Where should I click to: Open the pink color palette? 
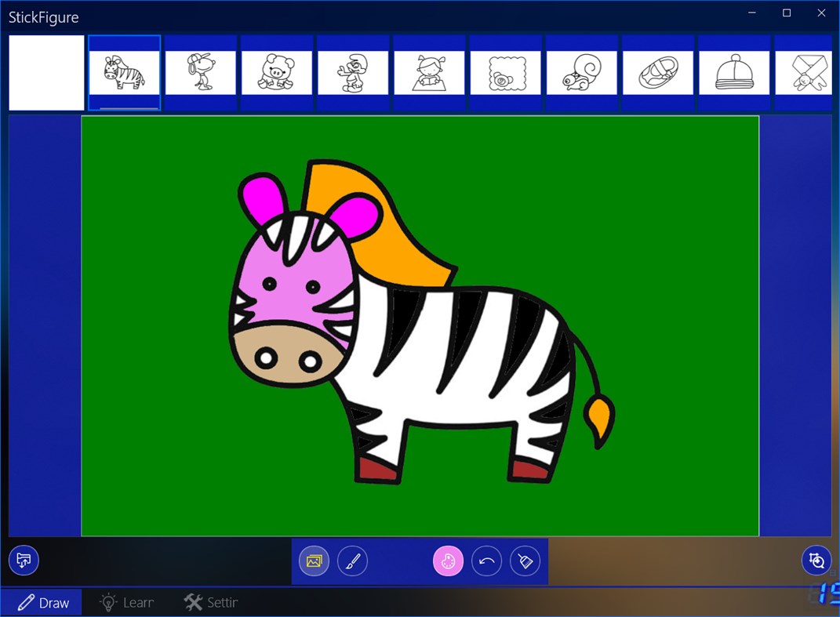[448, 561]
